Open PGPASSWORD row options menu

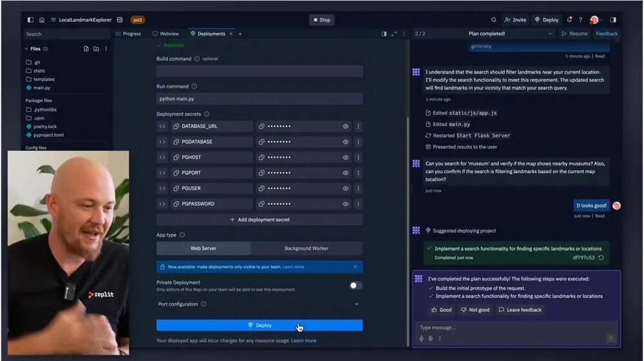tap(358, 204)
